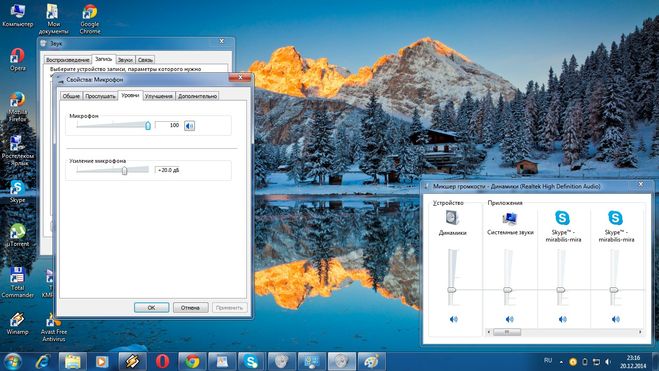Screen dimensions: 659x371
Task: Switch to Google Chrome on the taskbar
Action: click(192, 361)
